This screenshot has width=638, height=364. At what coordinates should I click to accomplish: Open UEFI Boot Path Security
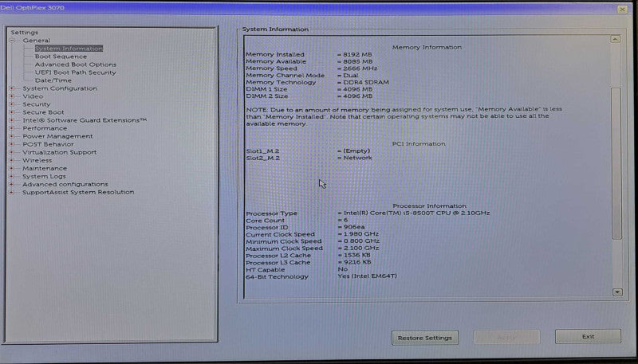[x=75, y=72]
